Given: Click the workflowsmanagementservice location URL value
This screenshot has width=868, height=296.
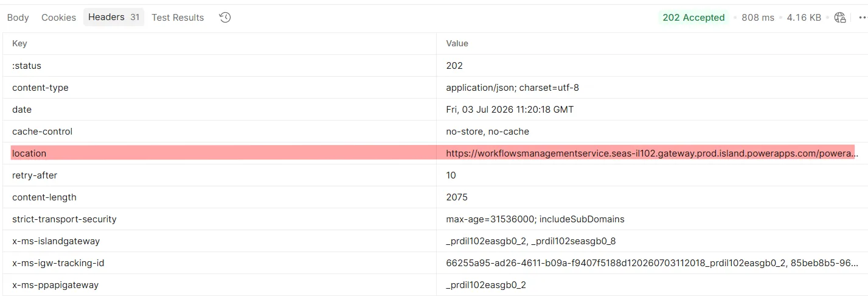Looking at the screenshot, I should pyautogui.click(x=652, y=153).
